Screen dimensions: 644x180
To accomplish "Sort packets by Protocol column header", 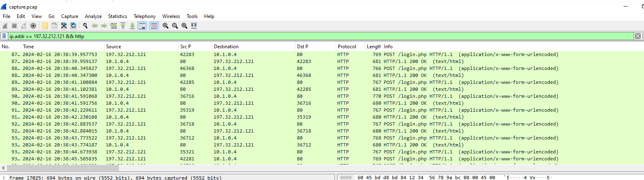I will [x=347, y=47].
